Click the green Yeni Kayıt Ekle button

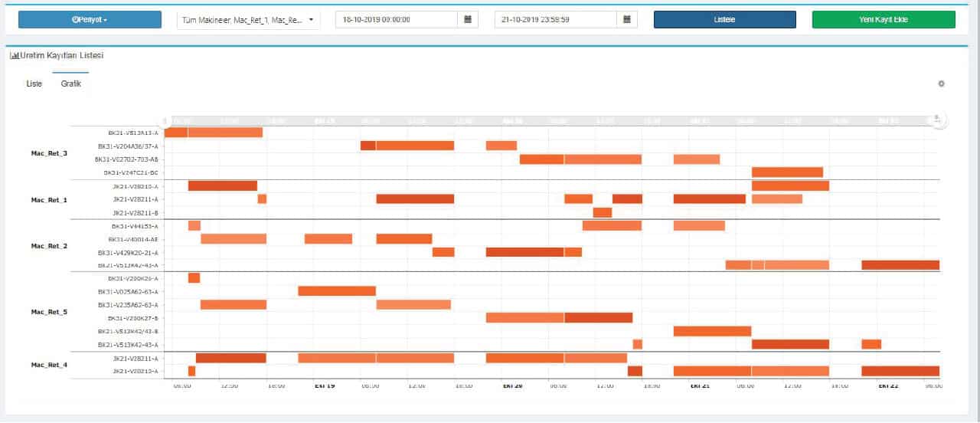884,20
